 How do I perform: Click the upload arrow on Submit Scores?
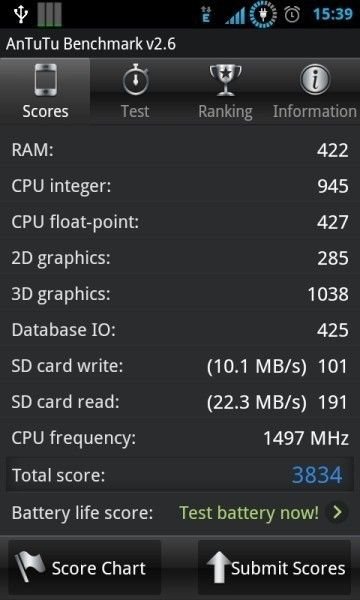click(218, 567)
